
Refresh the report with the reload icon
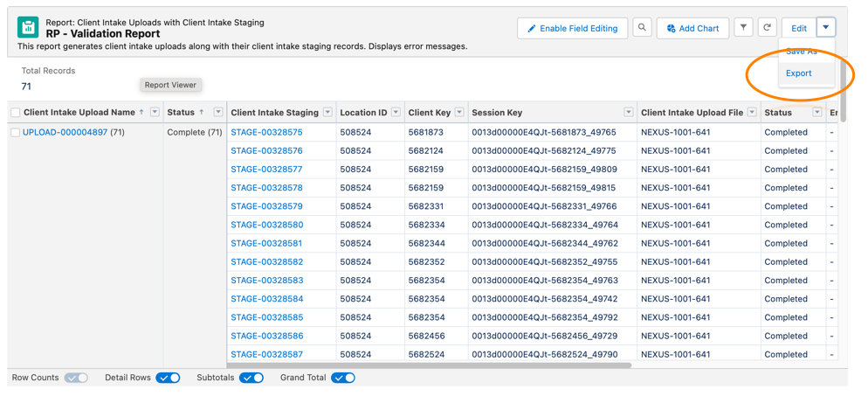[x=767, y=28]
